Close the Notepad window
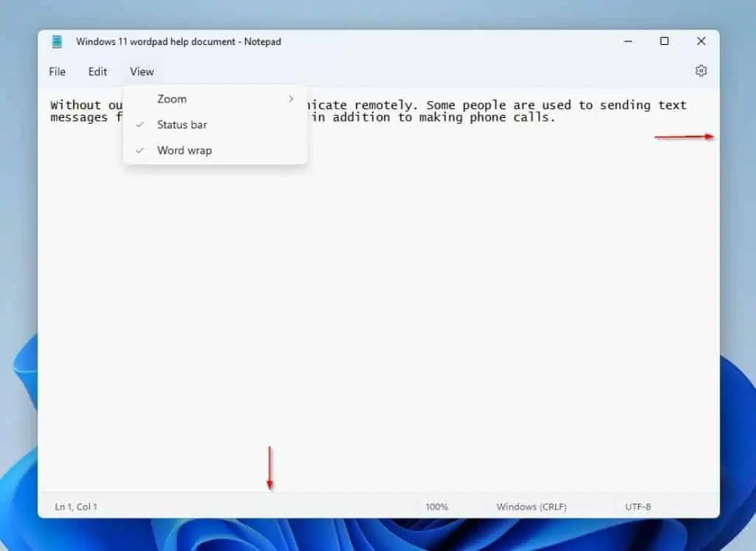The image size is (756, 551). [x=701, y=41]
